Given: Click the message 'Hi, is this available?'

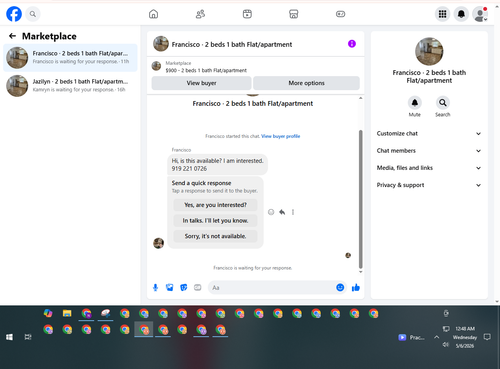Looking at the screenshot, I should coord(217,164).
